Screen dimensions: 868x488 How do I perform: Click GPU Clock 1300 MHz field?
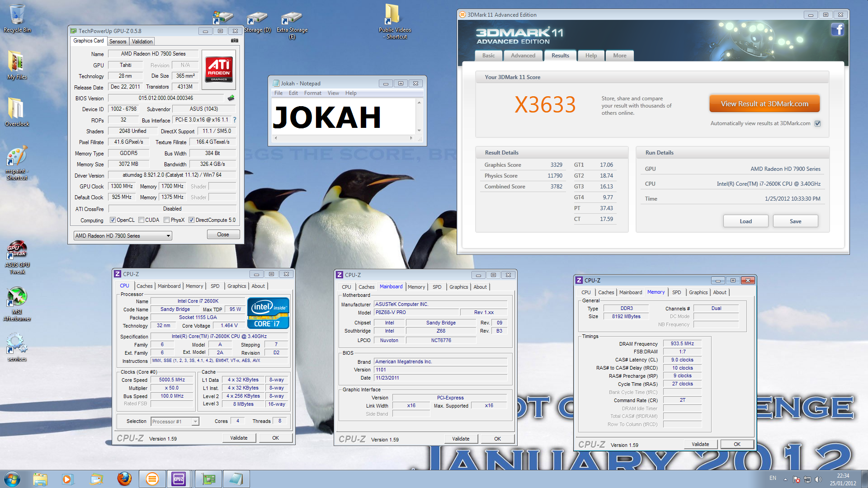coord(122,187)
